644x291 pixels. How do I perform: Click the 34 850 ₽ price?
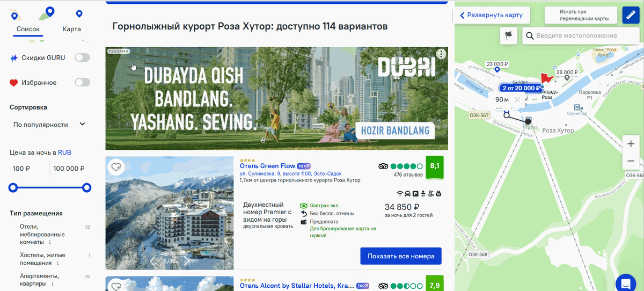[402, 207]
